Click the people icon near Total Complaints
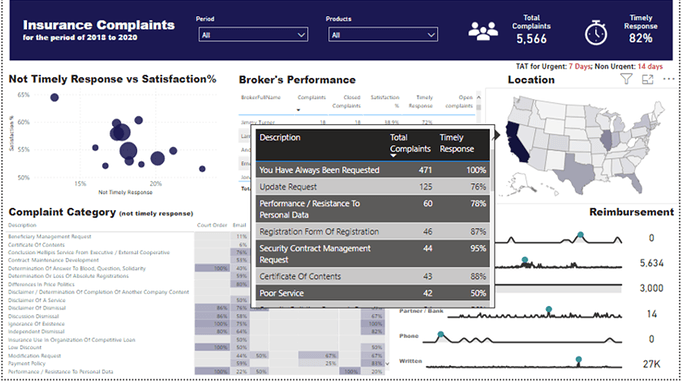This screenshot has width=690, height=383. coord(483,31)
